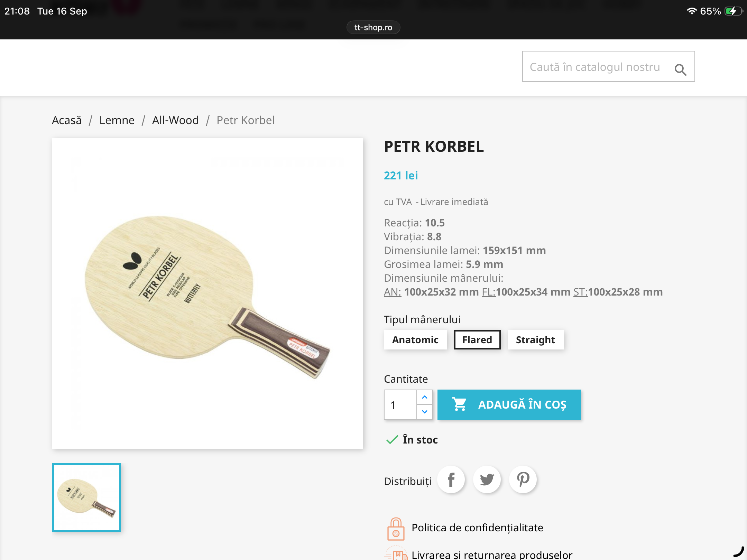Share product on Pinterest
The height and width of the screenshot is (560, 747).
coord(523,480)
